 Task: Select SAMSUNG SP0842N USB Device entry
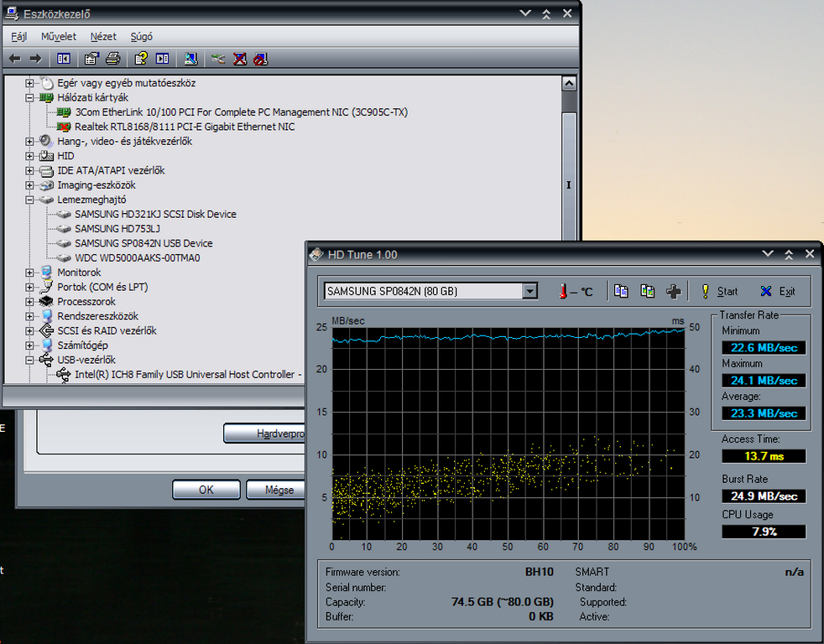[x=143, y=243]
